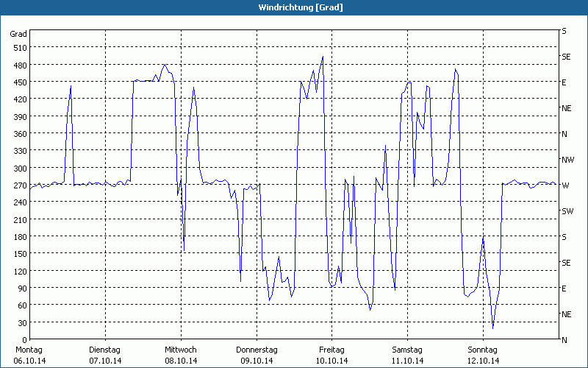
Task: Click the date 06.10.14
Action: 29,361
